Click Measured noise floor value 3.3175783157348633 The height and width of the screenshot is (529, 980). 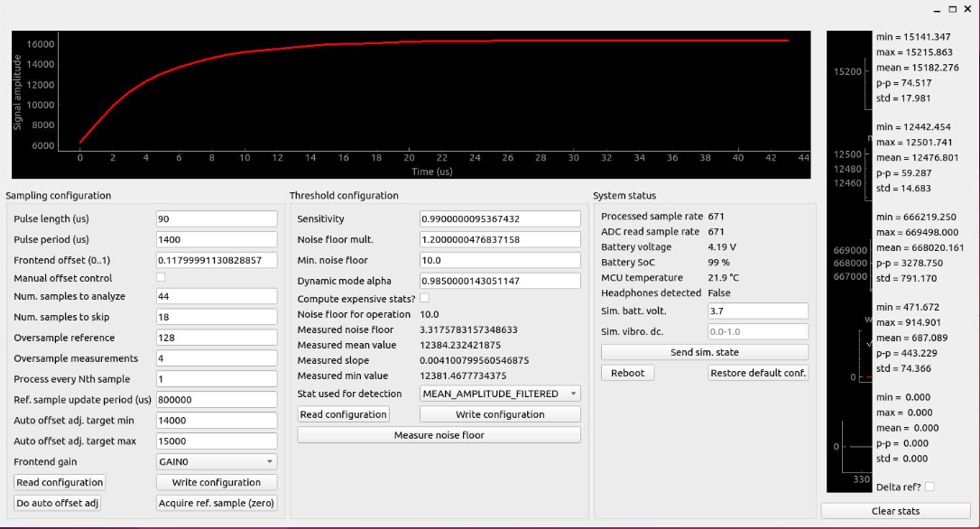click(468, 329)
